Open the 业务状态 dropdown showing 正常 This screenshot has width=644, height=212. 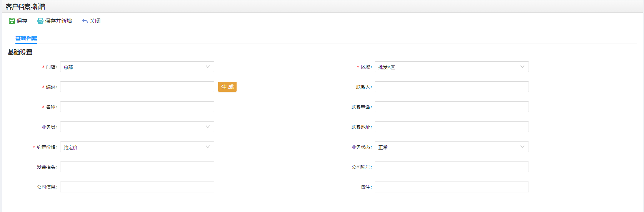pos(452,147)
